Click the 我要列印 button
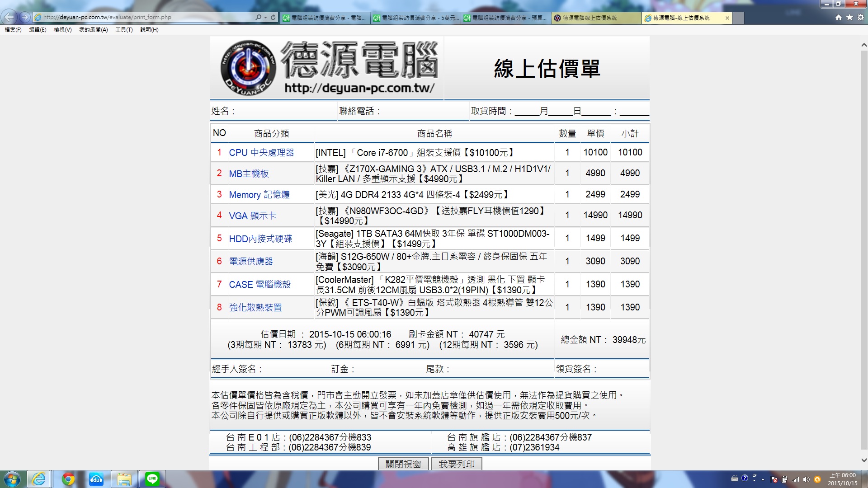Viewport: 868px width, 488px height. [x=457, y=464]
